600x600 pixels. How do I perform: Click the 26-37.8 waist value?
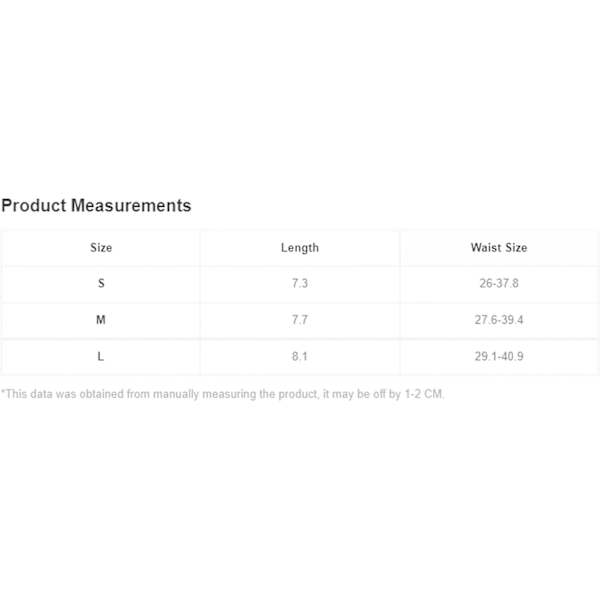tap(499, 283)
